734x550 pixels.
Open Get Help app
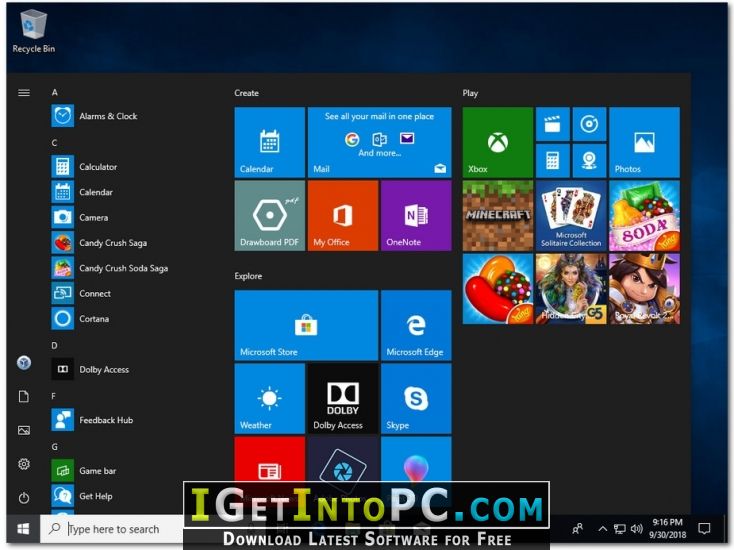pyautogui.click(x=108, y=496)
